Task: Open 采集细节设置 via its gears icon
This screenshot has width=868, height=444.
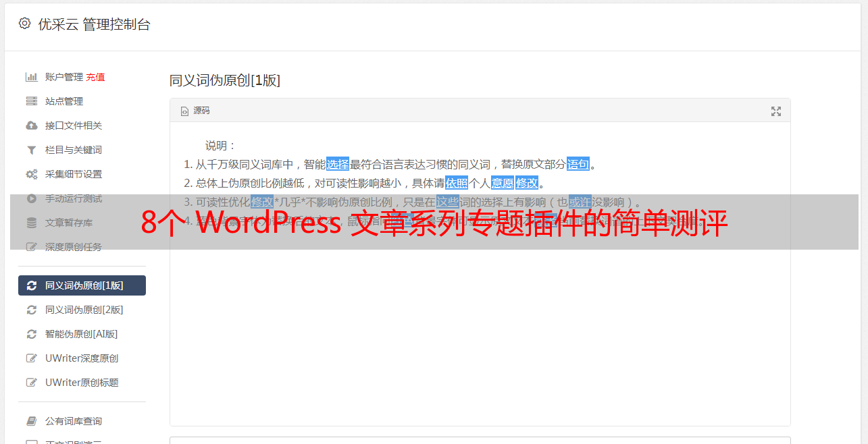Action: click(x=31, y=174)
